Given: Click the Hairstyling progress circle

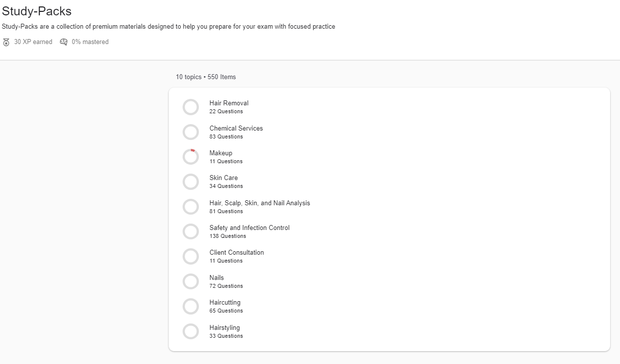Looking at the screenshot, I should coord(191,331).
